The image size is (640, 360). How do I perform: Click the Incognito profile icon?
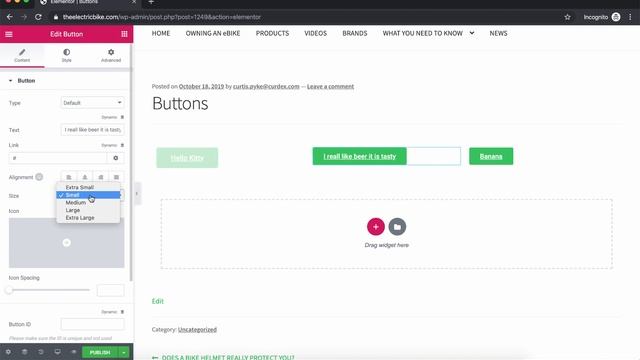pyautogui.click(x=616, y=17)
